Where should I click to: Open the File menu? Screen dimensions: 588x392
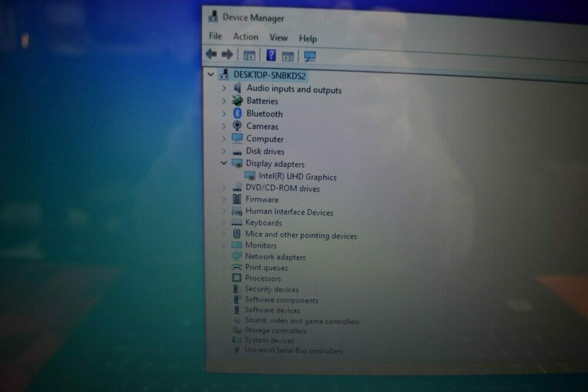(x=215, y=36)
